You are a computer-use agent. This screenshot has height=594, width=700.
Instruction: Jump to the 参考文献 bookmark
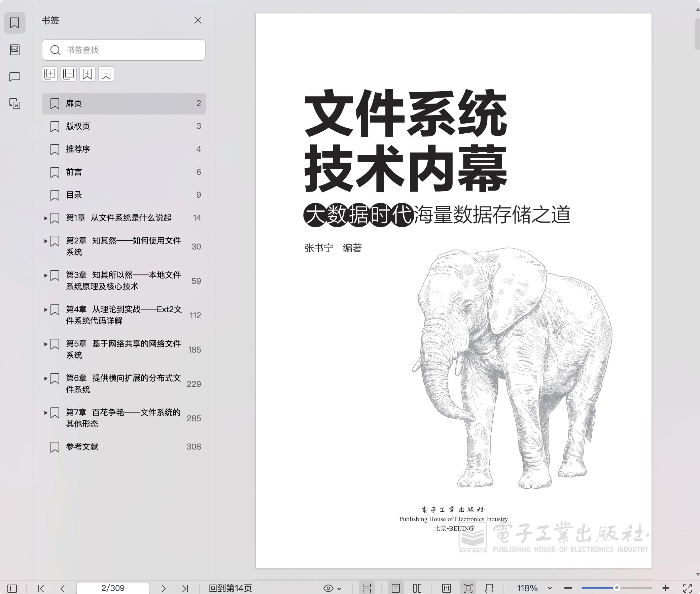(x=82, y=447)
